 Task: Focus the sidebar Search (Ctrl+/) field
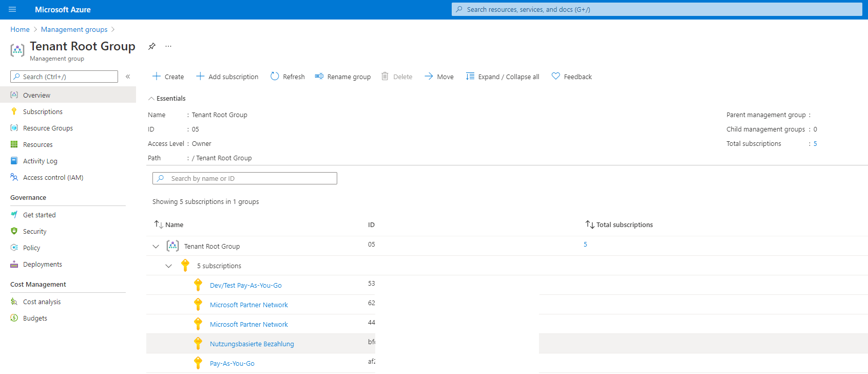(x=64, y=77)
